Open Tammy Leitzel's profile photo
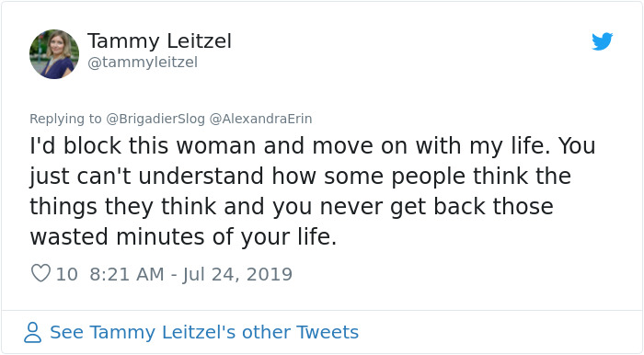 tap(54, 54)
